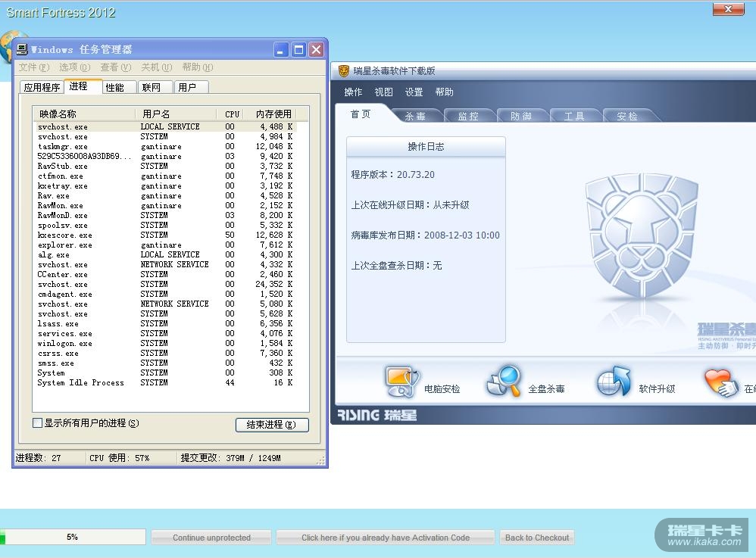The image size is (756, 558).
Task: Open the 查看(V) menu in Task Manager
Action: [116, 67]
